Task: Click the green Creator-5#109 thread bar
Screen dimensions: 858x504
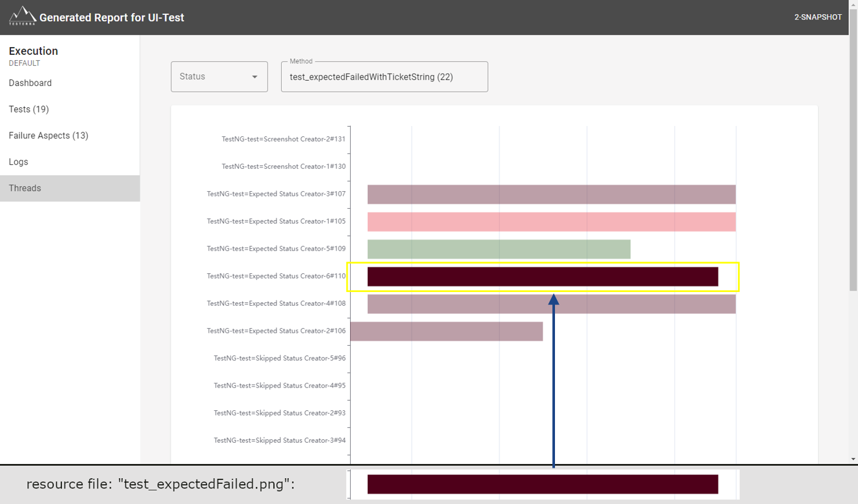Action: coord(499,249)
